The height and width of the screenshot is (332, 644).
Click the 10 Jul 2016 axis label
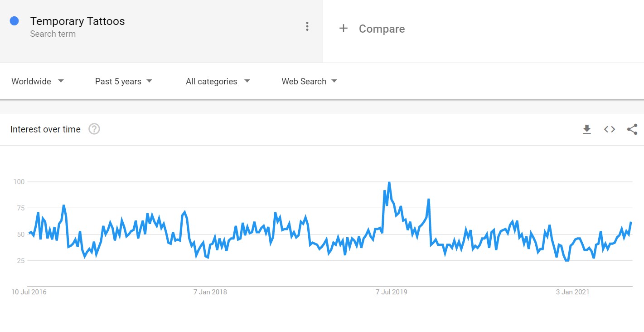tap(29, 292)
